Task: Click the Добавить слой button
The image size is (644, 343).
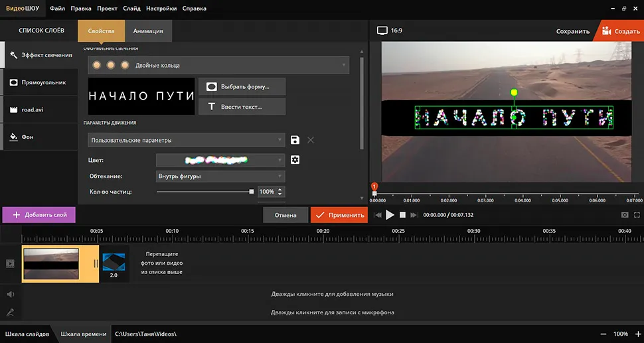Action: [x=39, y=215]
